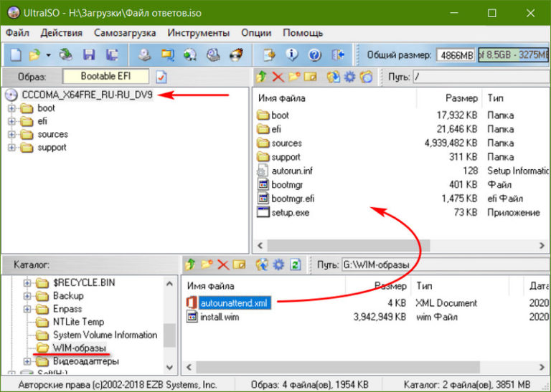Click the Save image floppy disk icon
This screenshot has width=551, height=392.
pos(89,54)
